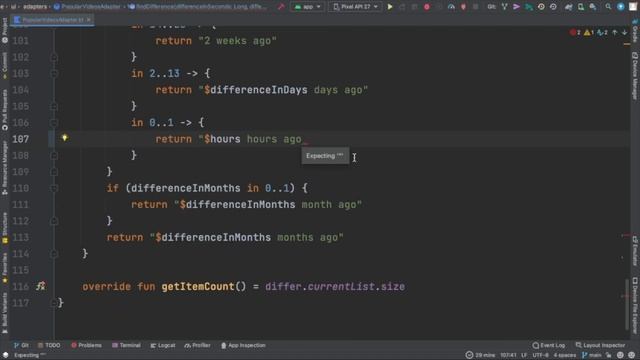Open the Device Manager toolbar icon

(580, 7)
